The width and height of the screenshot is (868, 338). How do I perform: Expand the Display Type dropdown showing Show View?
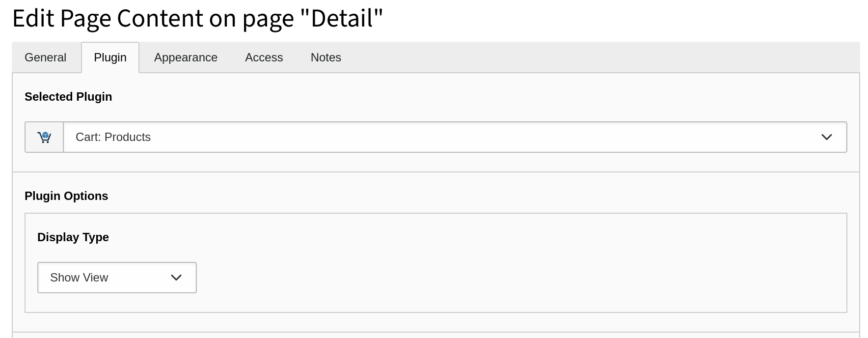pyautogui.click(x=117, y=278)
